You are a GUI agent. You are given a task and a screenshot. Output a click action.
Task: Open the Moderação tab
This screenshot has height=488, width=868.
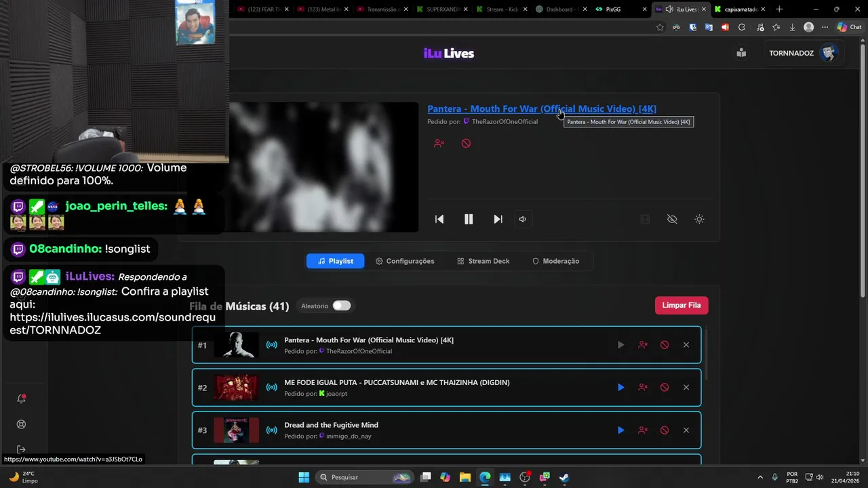(555, 261)
